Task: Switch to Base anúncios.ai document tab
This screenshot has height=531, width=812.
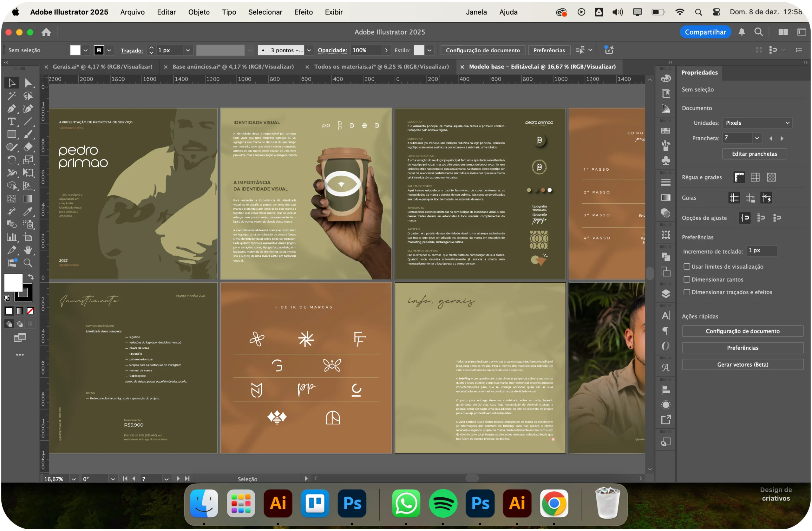Action: [x=233, y=67]
